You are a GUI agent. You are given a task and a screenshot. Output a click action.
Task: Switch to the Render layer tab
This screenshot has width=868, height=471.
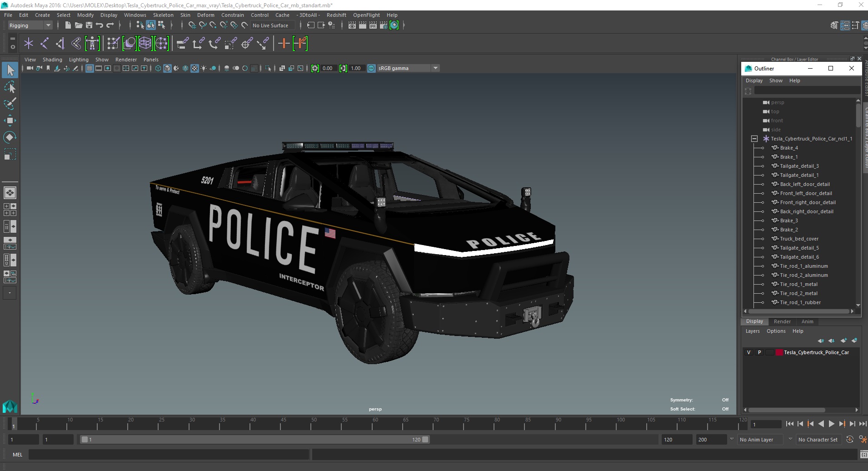click(x=782, y=321)
